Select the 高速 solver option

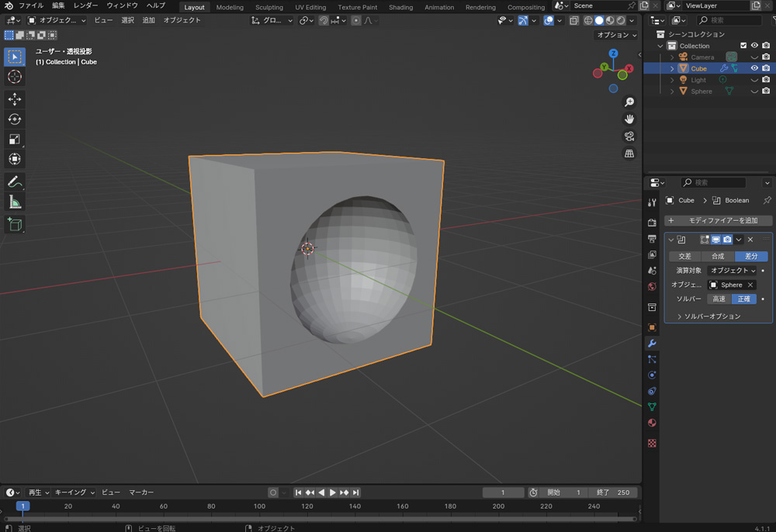[719, 299]
